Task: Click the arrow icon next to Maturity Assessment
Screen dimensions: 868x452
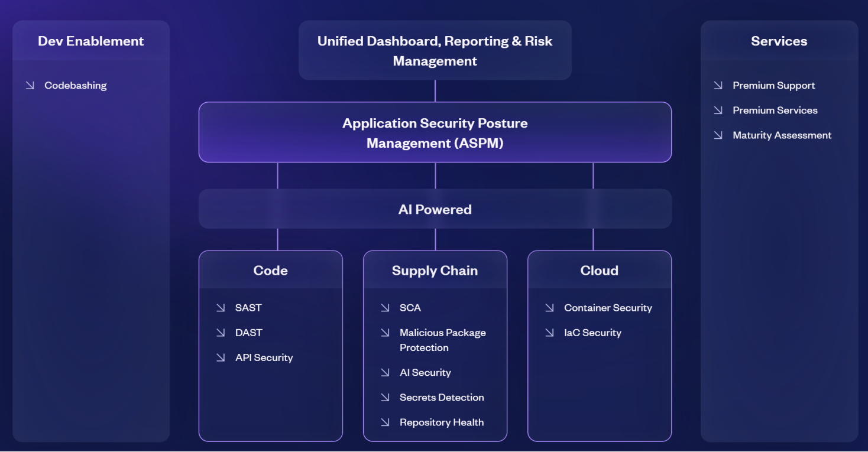Action: [718, 135]
